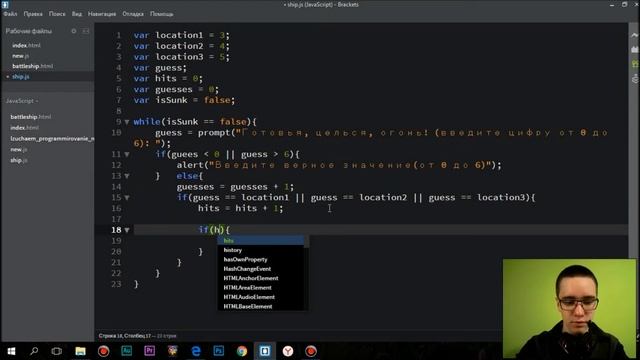The height and width of the screenshot is (360, 640).
Task: Select the 'HashChangeEvent' code hint
Action: click(261, 269)
